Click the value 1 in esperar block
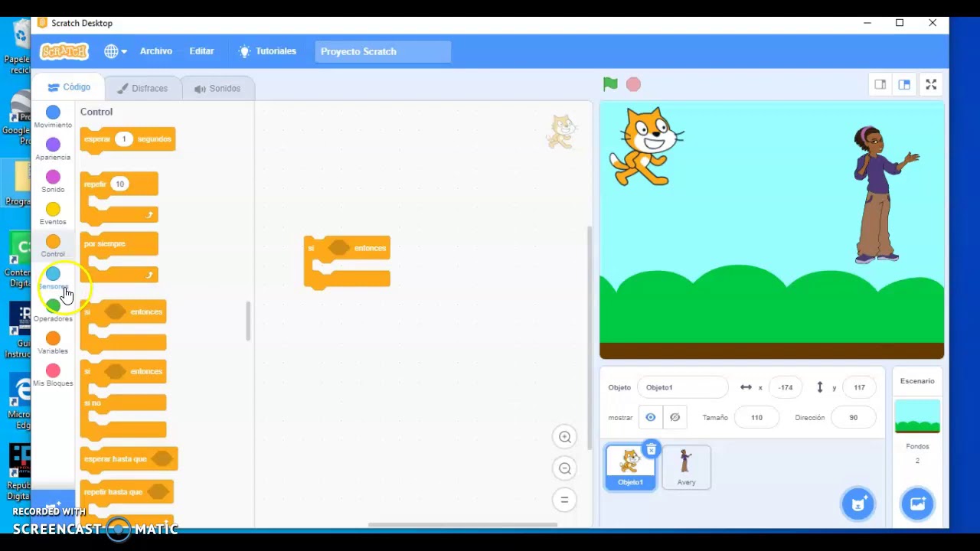This screenshot has width=980, height=551. coord(123,139)
